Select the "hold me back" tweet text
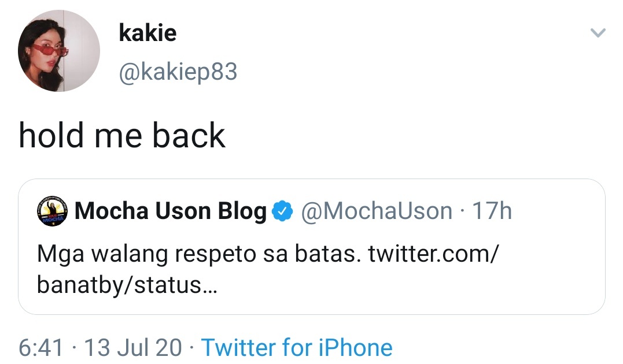Image resolution: width=623 pixels, height=364 pixels. (x=121, y=136)
